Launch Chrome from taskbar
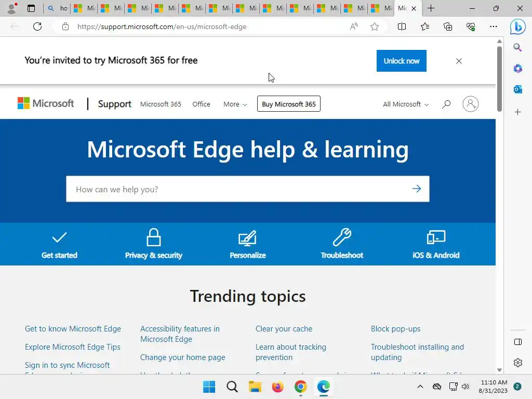 coord(301,387)
